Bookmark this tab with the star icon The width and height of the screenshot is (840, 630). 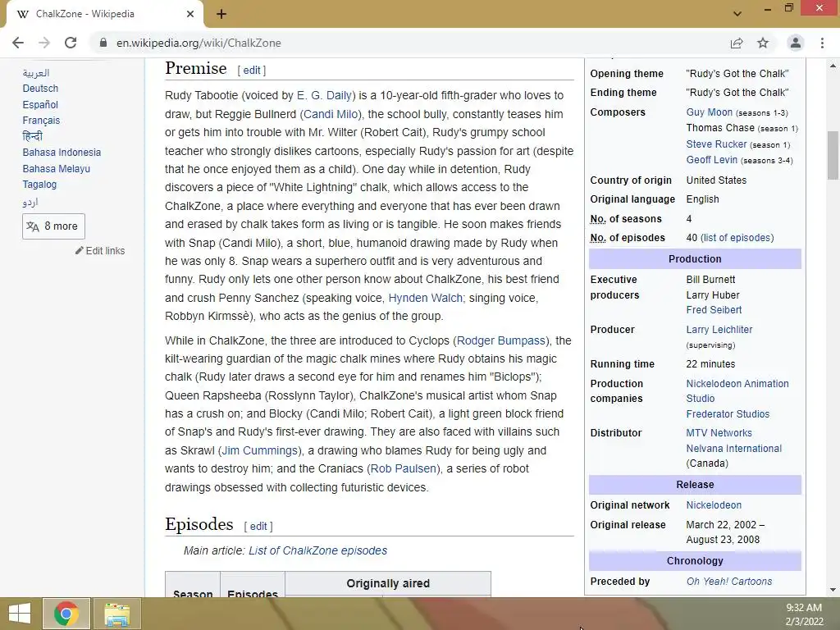763,43
